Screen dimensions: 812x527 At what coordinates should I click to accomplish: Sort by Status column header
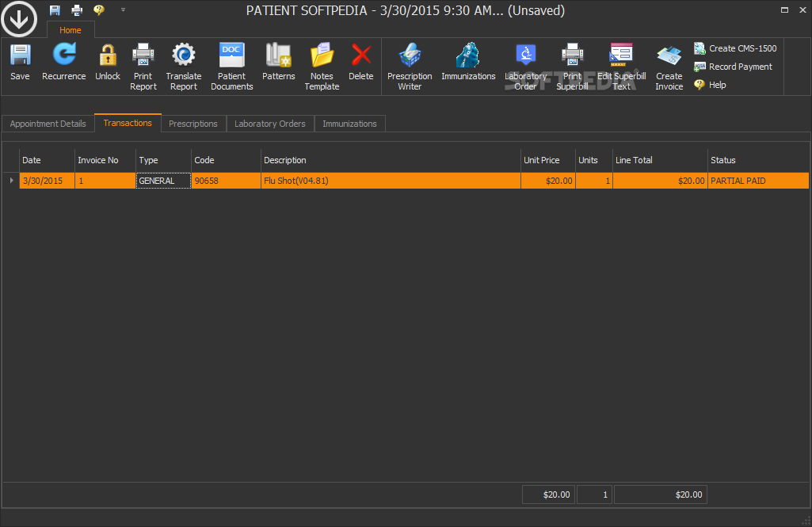click(758, 160)
